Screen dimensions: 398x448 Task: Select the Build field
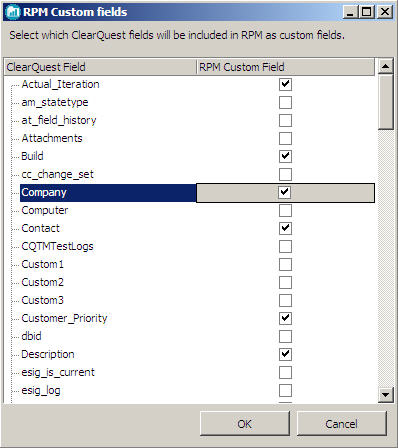point(32,156)
